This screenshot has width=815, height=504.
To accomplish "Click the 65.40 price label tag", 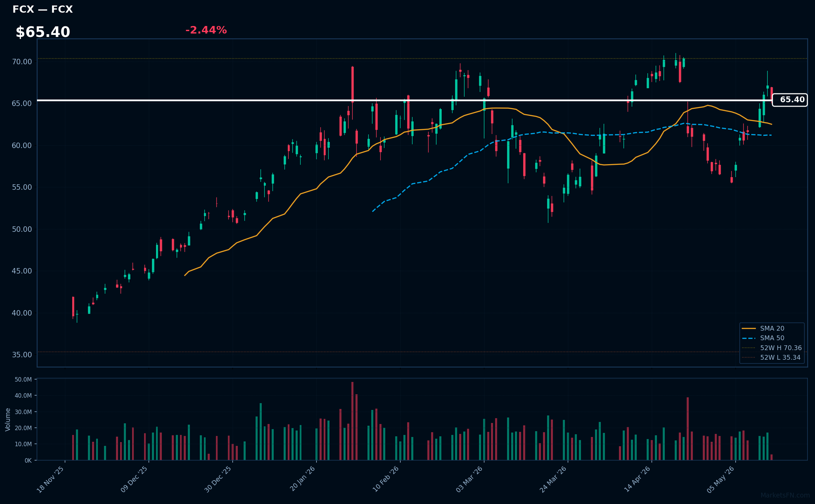I will click(x=790, y=100).
